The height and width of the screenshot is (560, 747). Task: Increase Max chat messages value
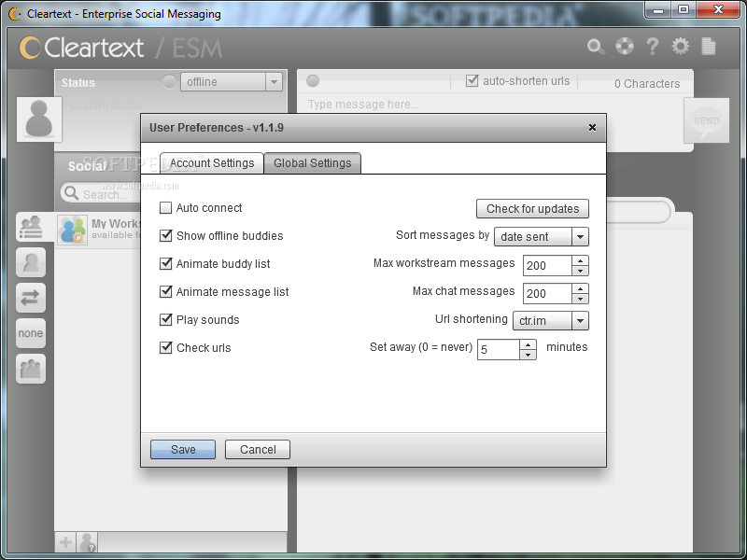(x=580, y=288)
